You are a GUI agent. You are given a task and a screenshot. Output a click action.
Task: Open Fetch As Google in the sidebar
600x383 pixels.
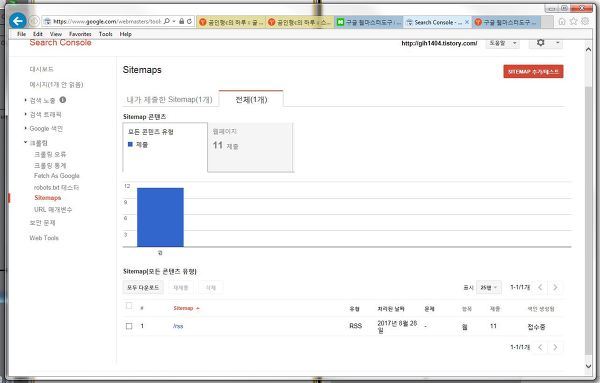pos(57,176)
